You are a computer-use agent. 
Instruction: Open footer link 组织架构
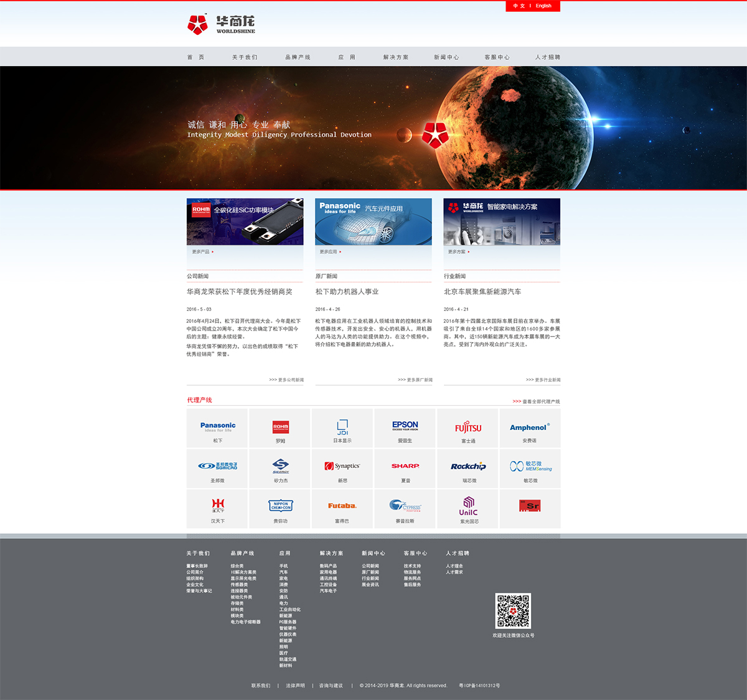click(195, 579)
